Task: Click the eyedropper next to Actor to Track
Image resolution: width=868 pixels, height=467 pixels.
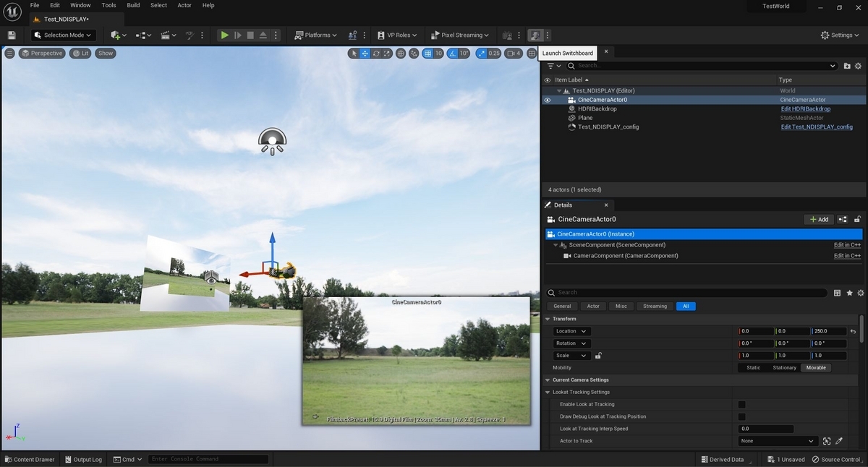Action: coord(839,441)
